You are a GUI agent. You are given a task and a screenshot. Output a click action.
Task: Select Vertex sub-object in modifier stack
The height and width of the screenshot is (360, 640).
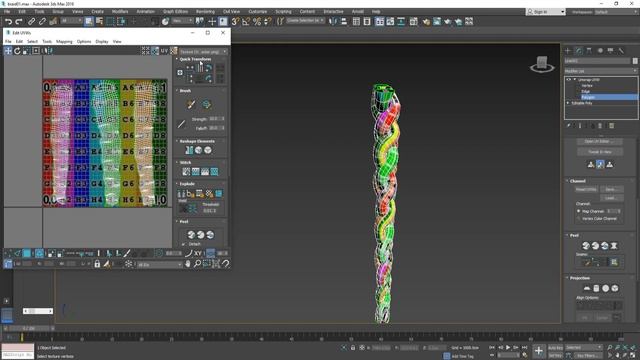(x=587, y=86)
